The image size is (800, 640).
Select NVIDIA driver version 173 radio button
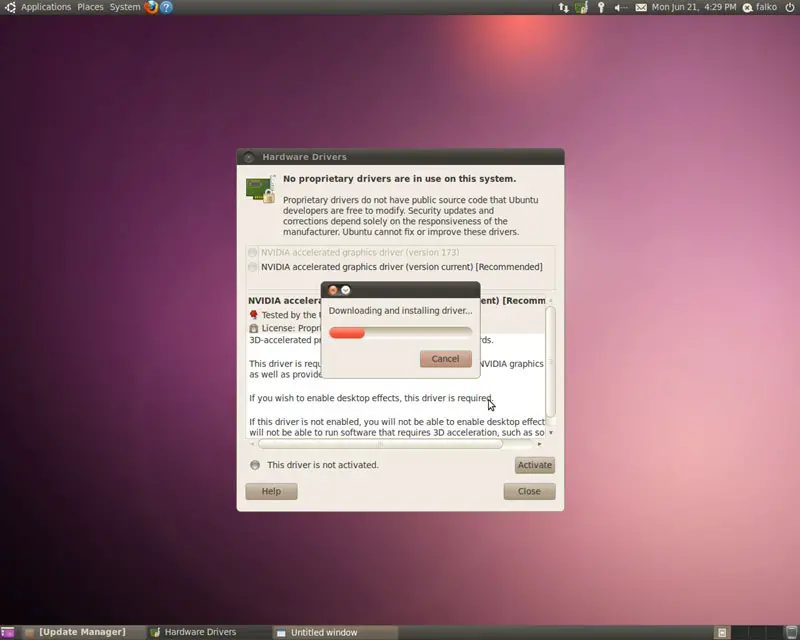[253, 252]
